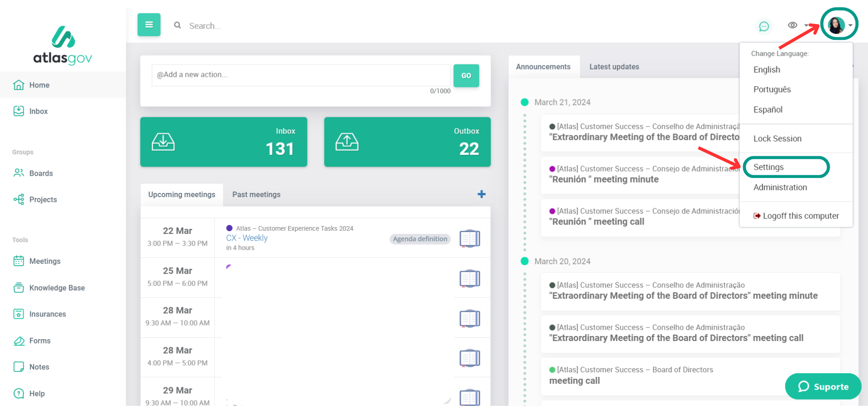Open the dropdown arrow beside the eye icon
The height and width of the screenshot is (410, 868).
[806, 25]
